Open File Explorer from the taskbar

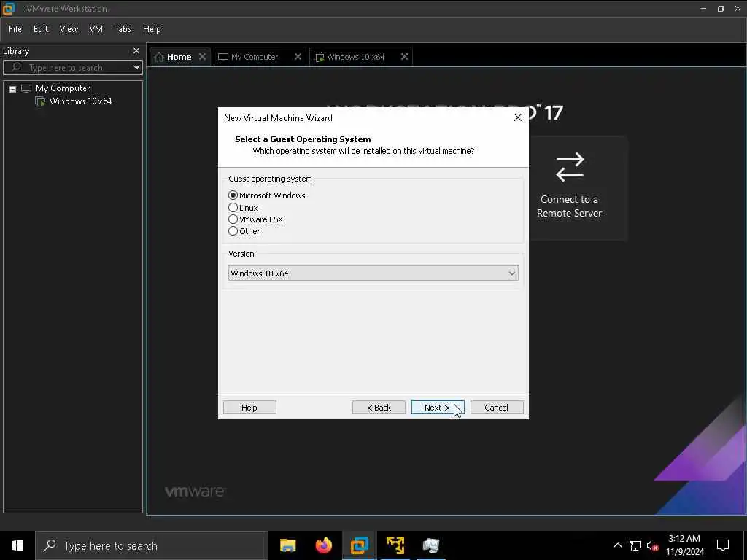pos(287,545)
